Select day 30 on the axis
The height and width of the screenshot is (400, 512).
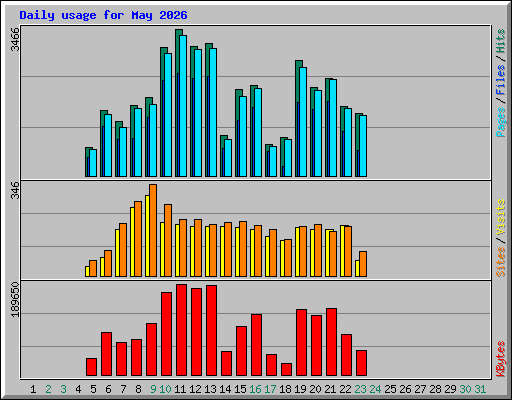(x=465, y=389)
